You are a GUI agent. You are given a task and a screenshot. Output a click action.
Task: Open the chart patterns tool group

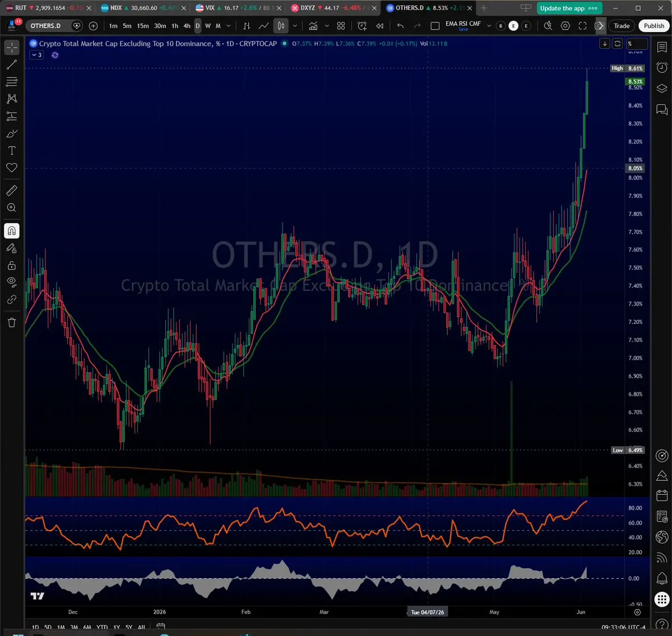point(12,99)
